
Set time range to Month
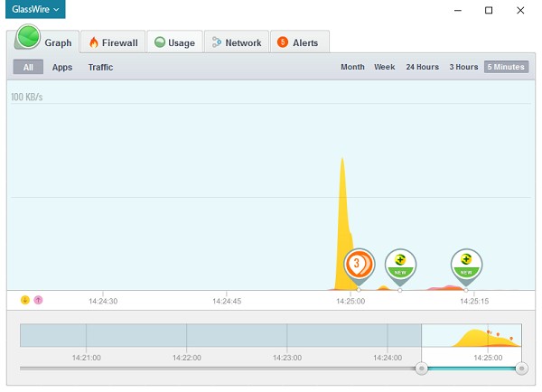[x=352, y=67]
